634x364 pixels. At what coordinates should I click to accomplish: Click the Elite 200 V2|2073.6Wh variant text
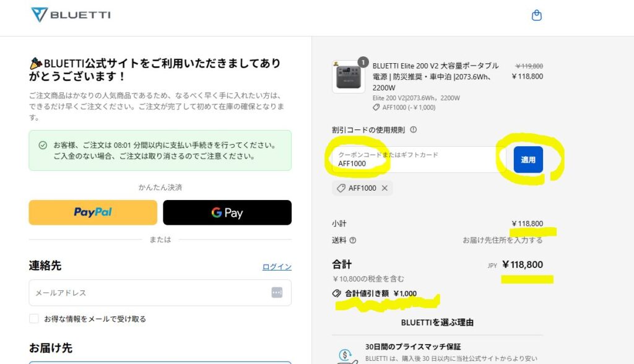(x=416, y=98)
